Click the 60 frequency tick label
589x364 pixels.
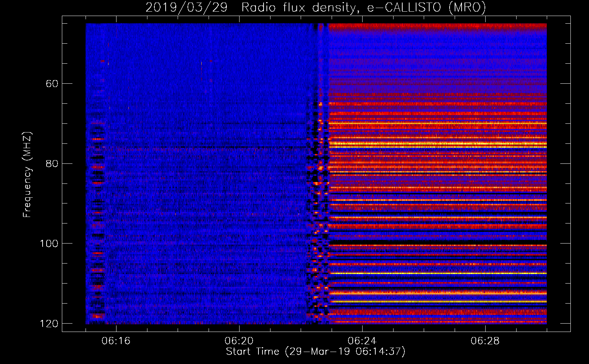[x=52, y=84]
